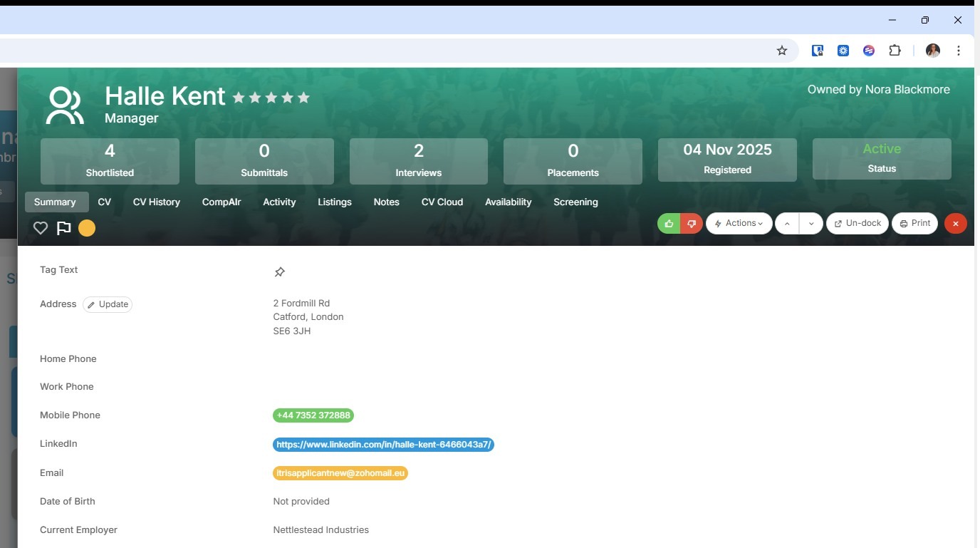Click the mobile phone number badge
Viewport: 980px width, 548px height.
pos(313,415)
